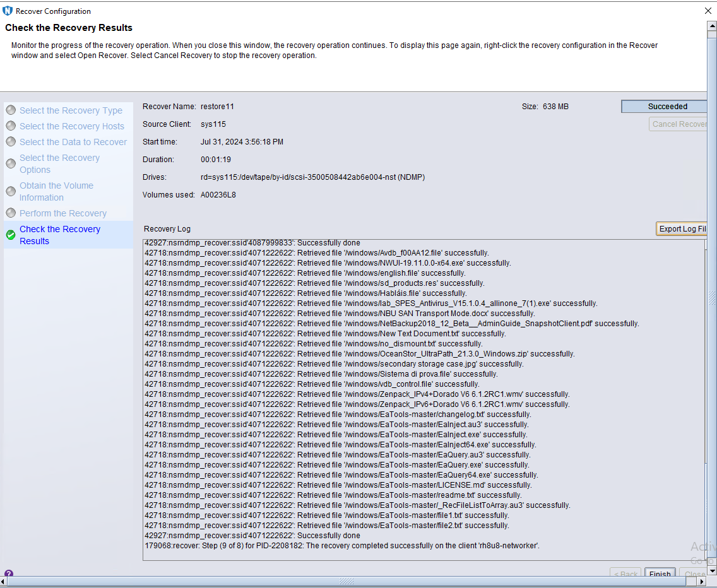Viewport: 717px width, 588px height.
Task: Go to previous step with Back button
Action: 625,573
